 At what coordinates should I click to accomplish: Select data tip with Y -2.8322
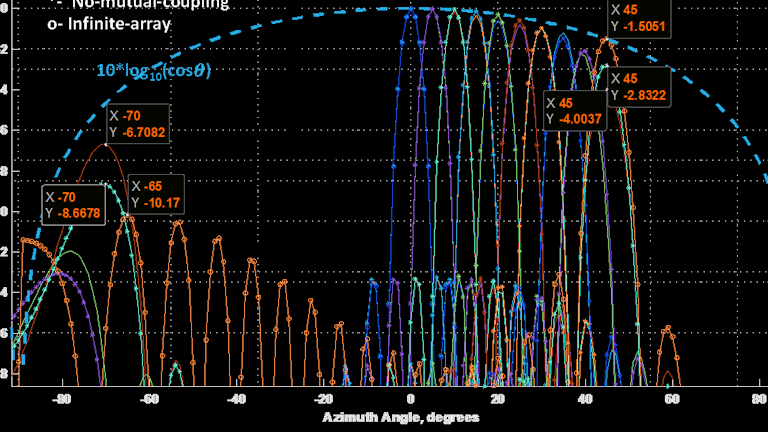(x=640, y=87)
